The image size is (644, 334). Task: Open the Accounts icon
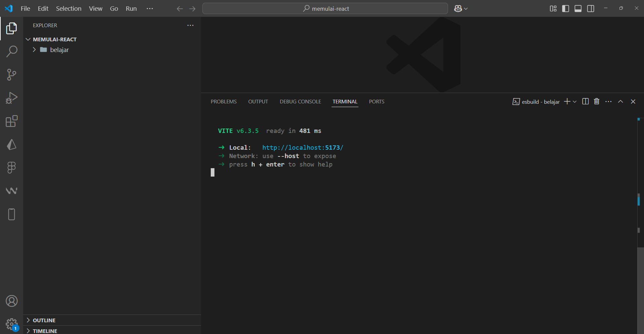click(x=11, y=301)
